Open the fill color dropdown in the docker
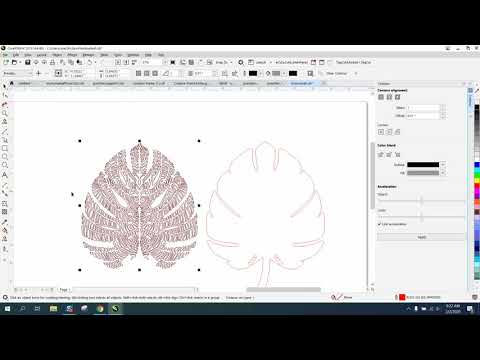480x360 pixels. [x=443, y=173]
